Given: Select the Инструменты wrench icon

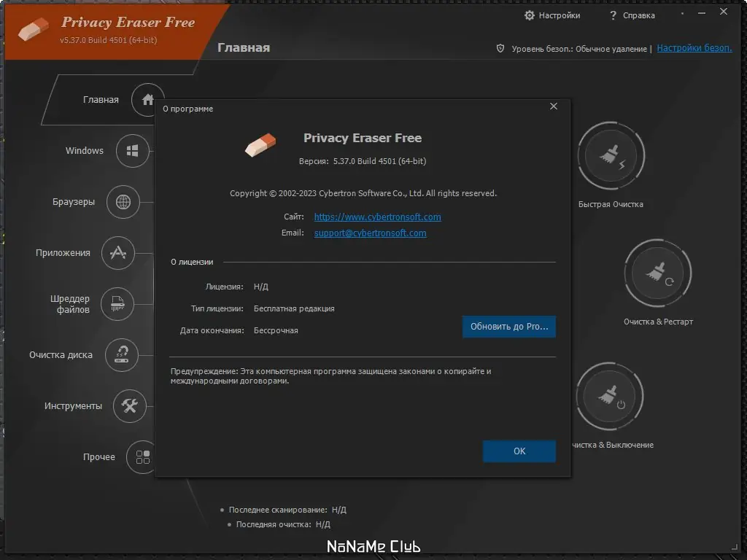Looking at the screenshot, I should [129, 405].
